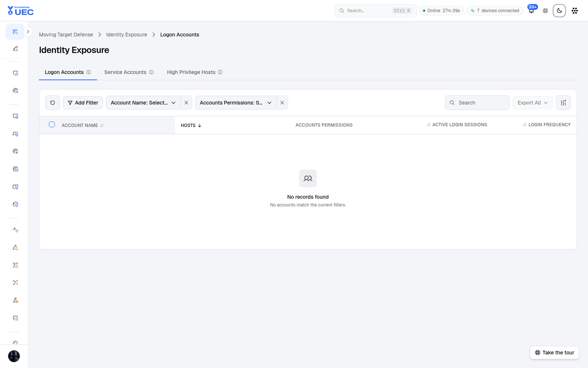Expand the sidebar with the chevron arrow
The image size is (588, 368).
coord(28,32)
